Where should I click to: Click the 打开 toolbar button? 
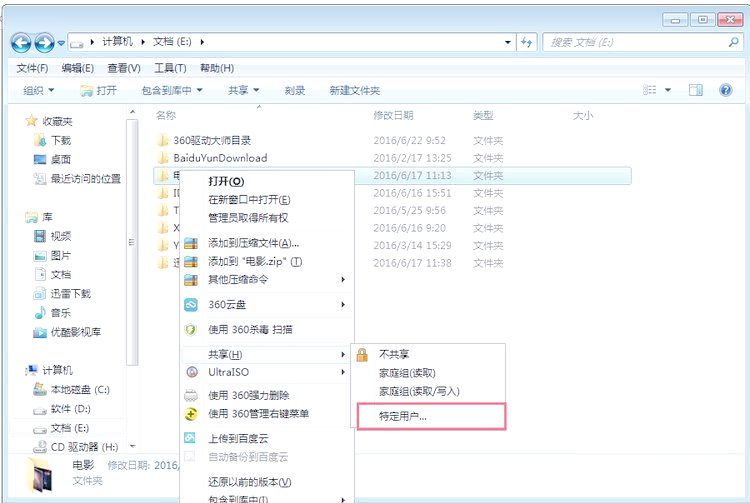point(99,90)
